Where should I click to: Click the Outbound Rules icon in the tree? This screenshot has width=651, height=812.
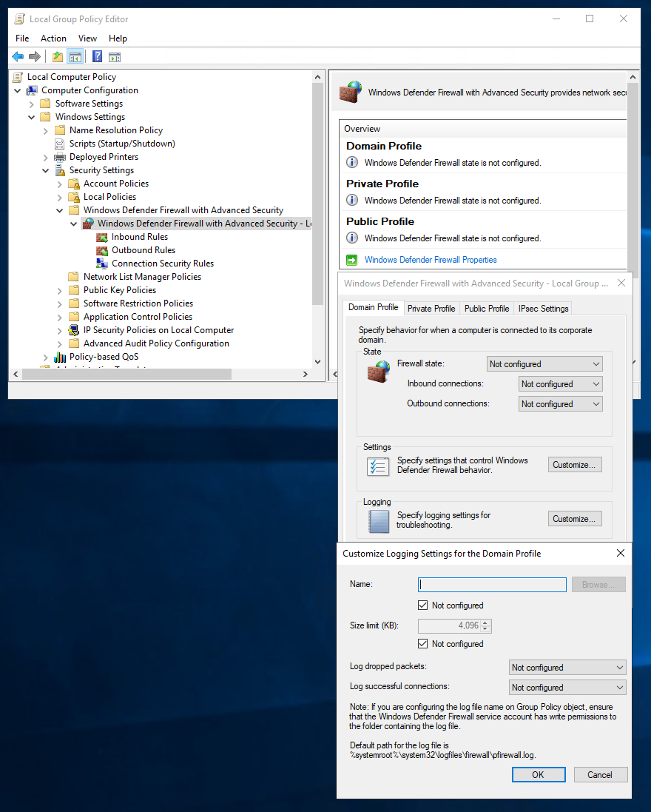[x=102, y=251]
